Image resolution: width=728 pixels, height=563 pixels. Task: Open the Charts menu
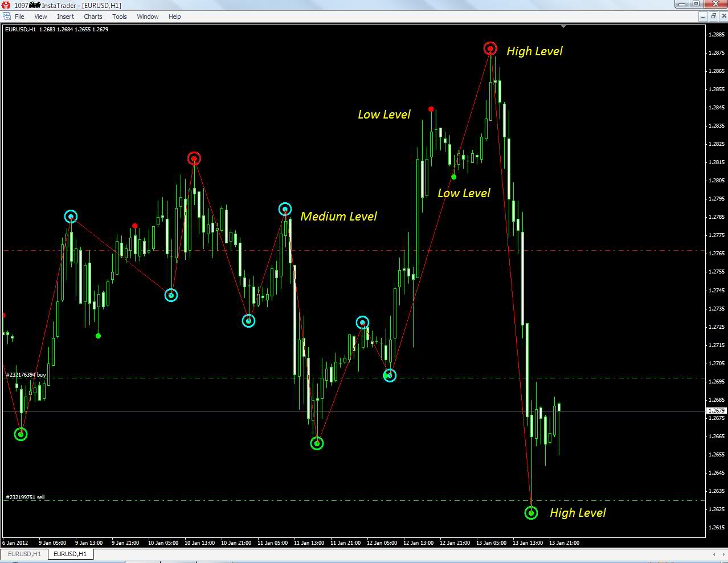pos(93,17)
